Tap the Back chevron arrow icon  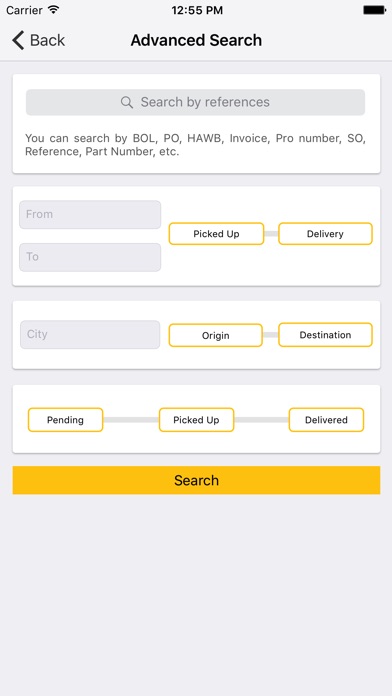click(x=18, y=40)
